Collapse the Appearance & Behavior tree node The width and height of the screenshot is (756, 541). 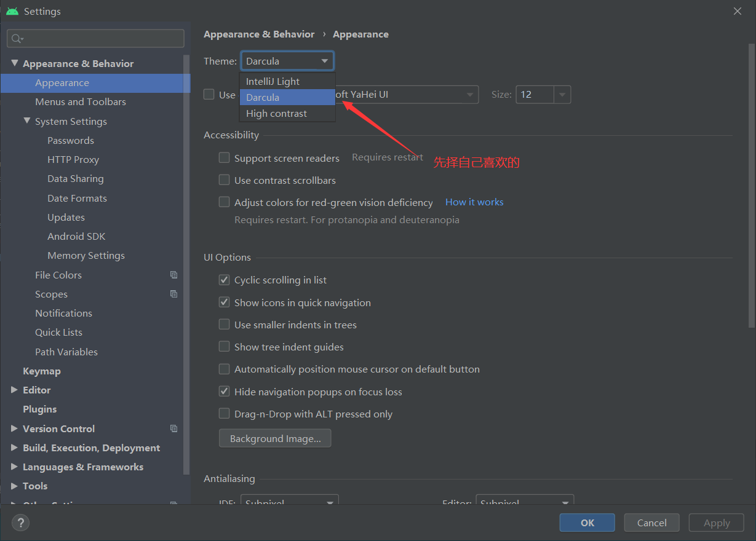[x=15, y=63]
